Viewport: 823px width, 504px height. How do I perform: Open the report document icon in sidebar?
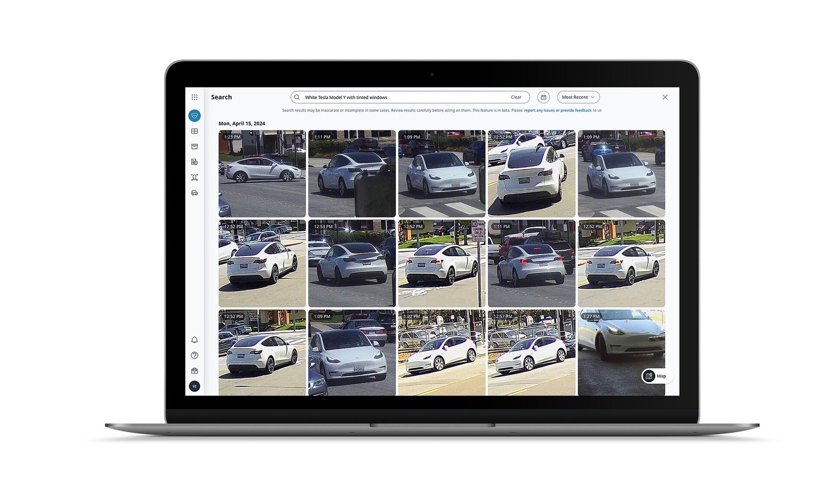pos(194,162)
